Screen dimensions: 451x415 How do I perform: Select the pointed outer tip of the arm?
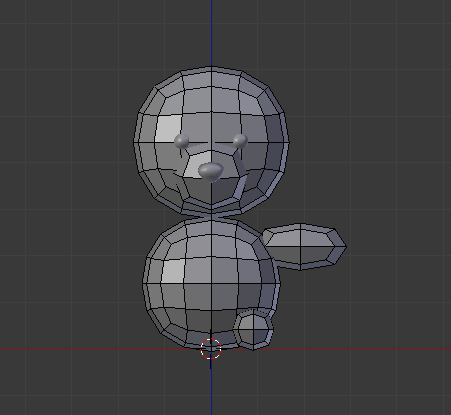pyautogui.click(x=346, y=247)
